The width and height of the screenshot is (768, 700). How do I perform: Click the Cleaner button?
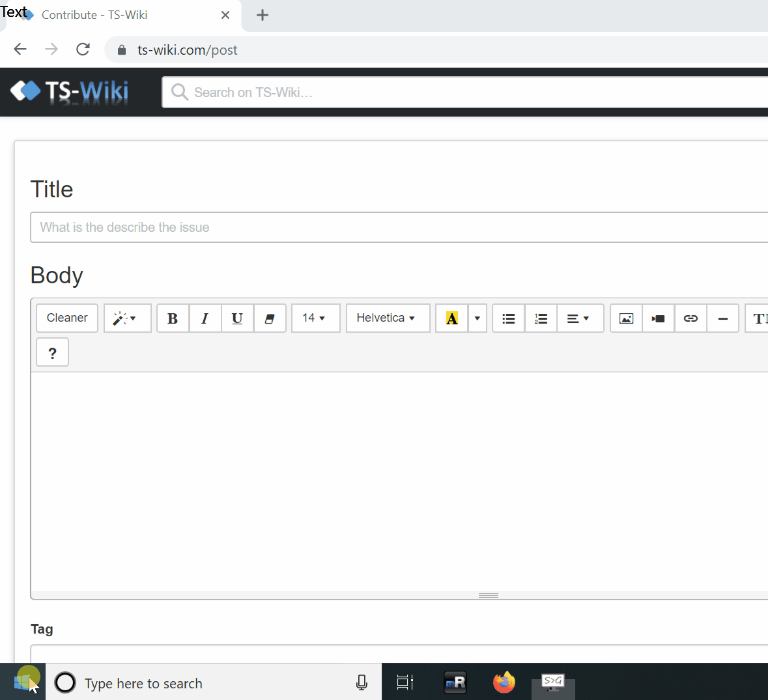click(x=67, y=318)
